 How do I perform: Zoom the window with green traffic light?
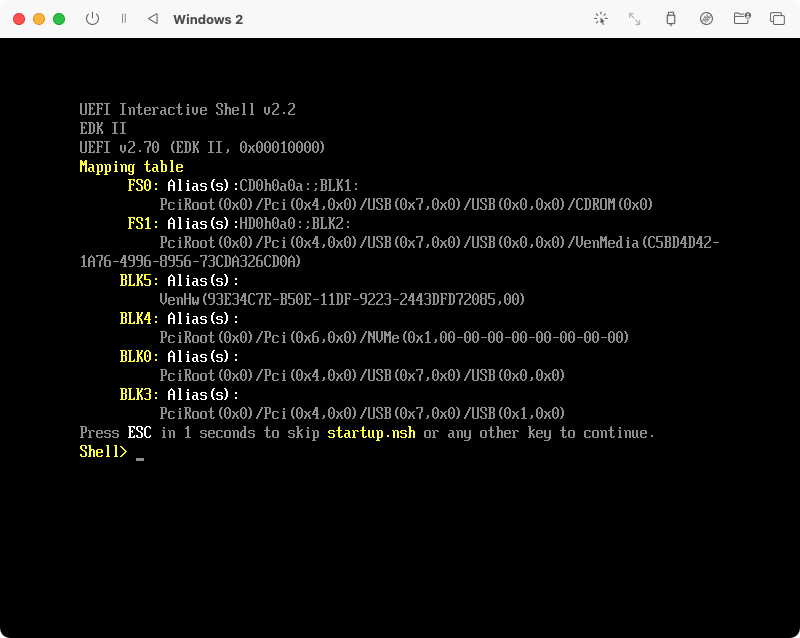(58, 18)
